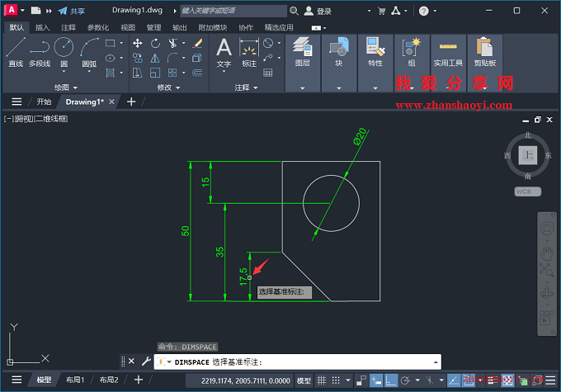Toggle polar tracking in status bar

[405, 380]
